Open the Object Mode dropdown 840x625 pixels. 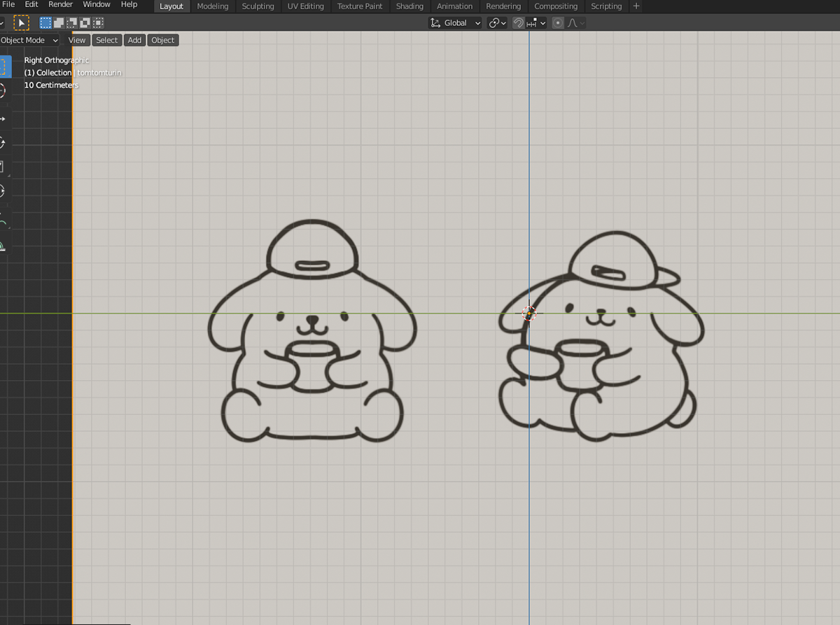click(30, 41)
